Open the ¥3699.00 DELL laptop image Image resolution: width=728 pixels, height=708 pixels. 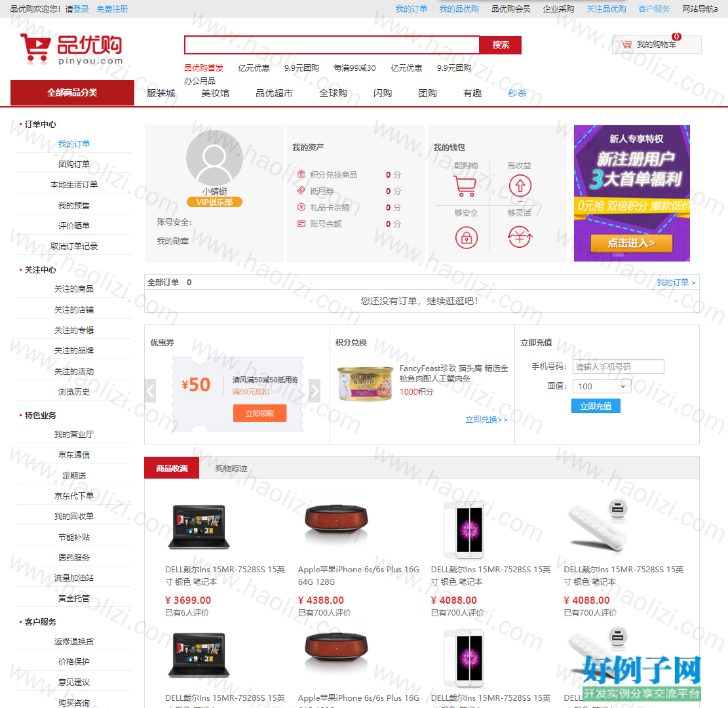point(199,527)
